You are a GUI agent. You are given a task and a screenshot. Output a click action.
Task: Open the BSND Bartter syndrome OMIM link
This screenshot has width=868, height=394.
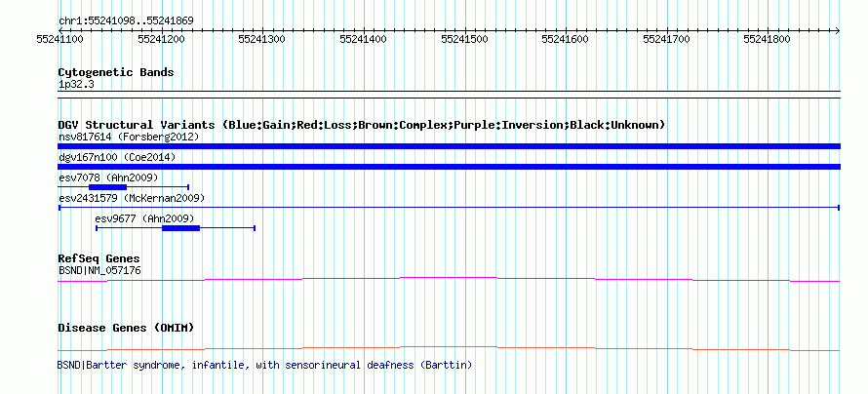click(264, 365)
